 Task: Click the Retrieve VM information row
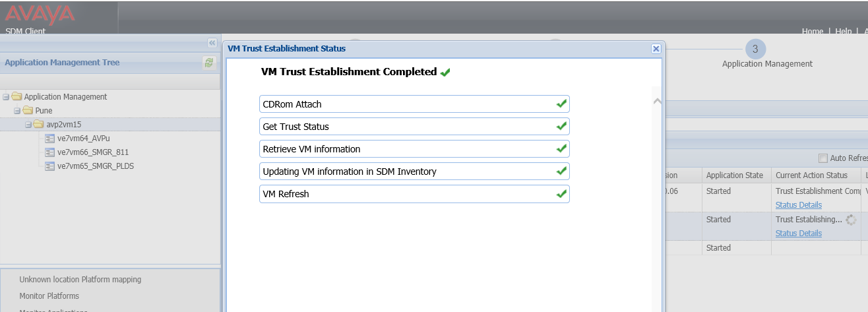[x=414, y=149]
